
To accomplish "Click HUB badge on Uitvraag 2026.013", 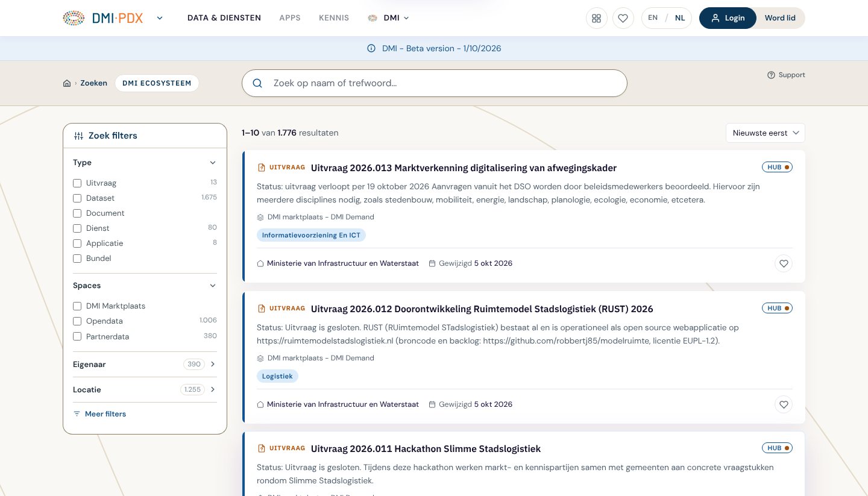I will tap(777, 167).
